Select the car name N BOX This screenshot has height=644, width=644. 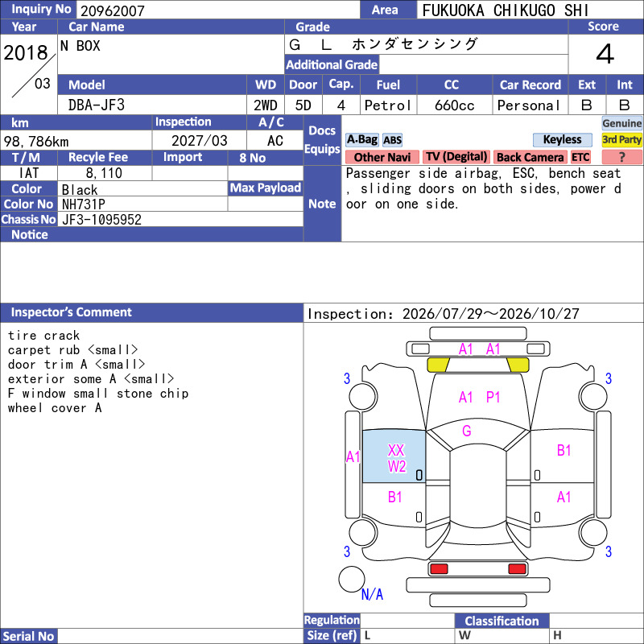pos(80,46)
